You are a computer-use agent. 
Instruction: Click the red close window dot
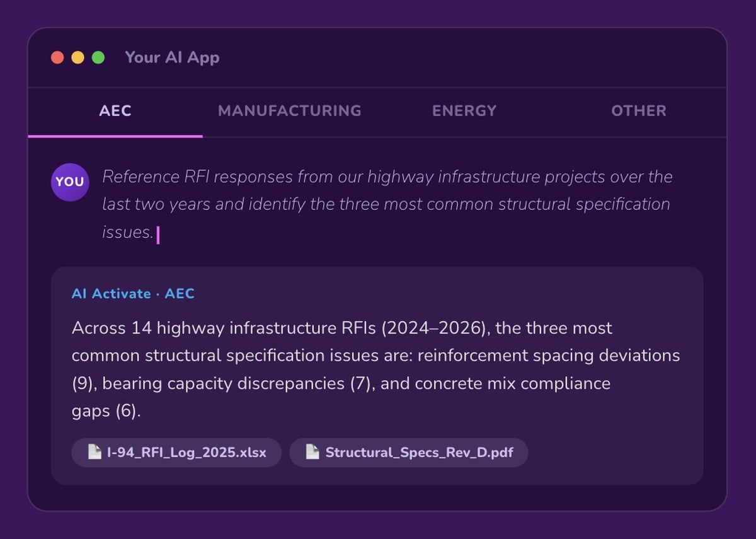(57, 57)
